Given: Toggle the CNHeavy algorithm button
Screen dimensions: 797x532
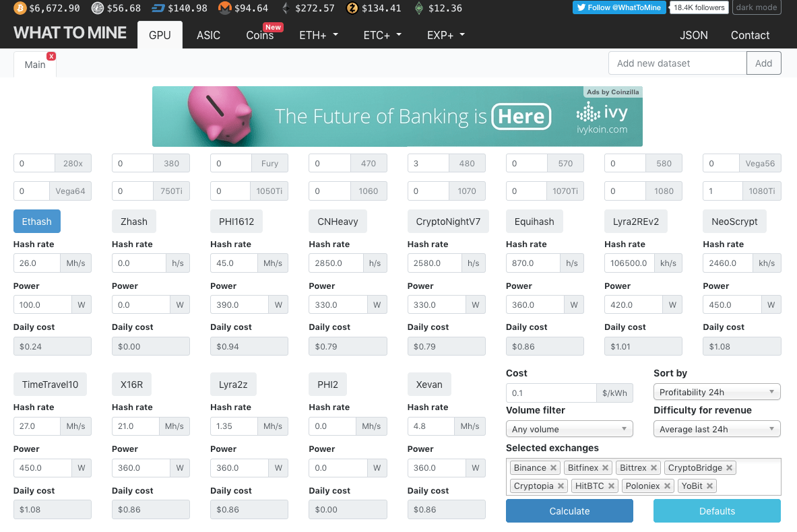Looking at the screenshot, I should click(x=338, y=222).
